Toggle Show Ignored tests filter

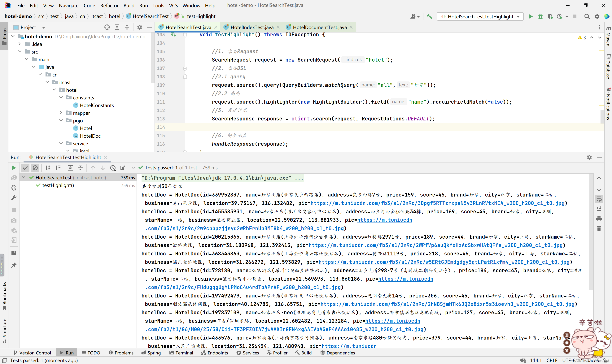tap(35, 168)
